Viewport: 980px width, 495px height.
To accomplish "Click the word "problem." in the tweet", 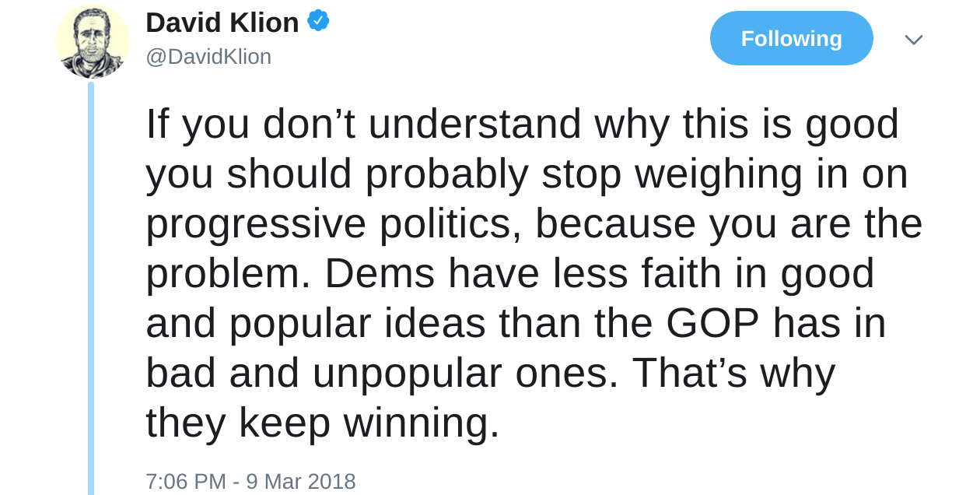I will pos(229,274).
